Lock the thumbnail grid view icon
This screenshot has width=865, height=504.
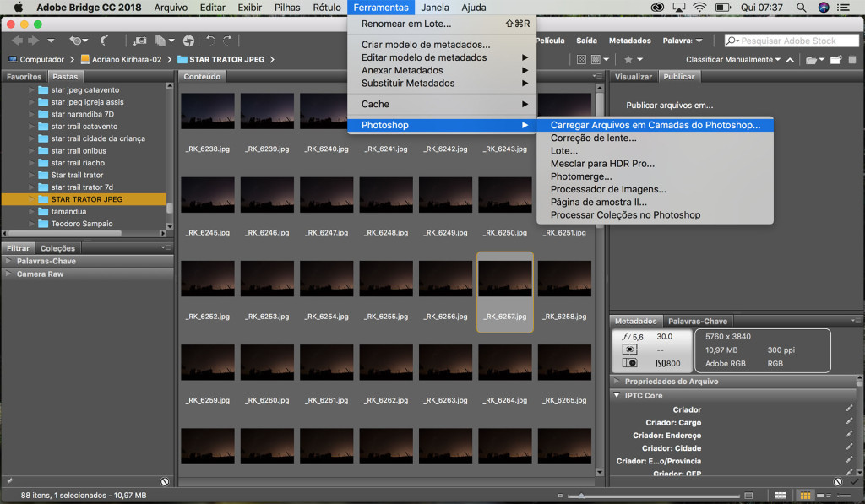click(780, 496)
